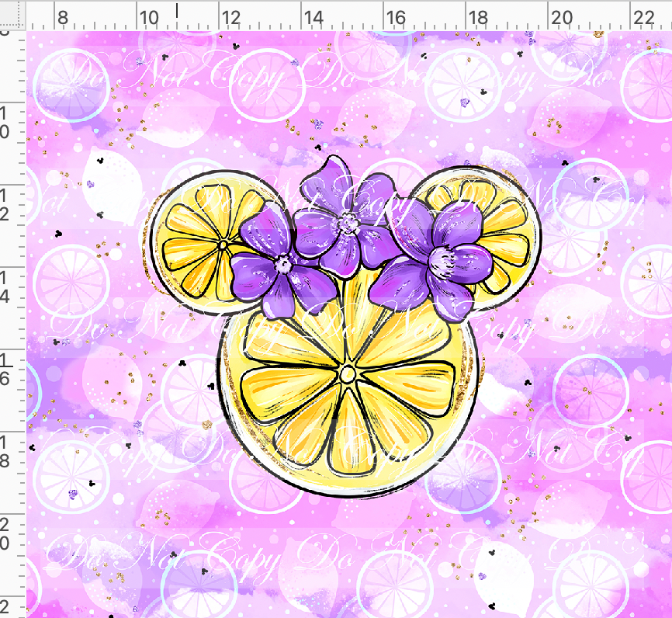Image resolution: width=672 pixels, height=618 pixels.
Task: Click the 16 mark on horizontal ruler
Action: [x=395, y=18]
